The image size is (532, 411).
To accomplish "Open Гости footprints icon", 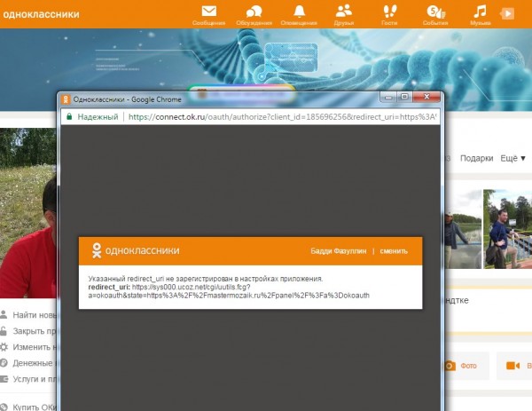I will point(389,12).
